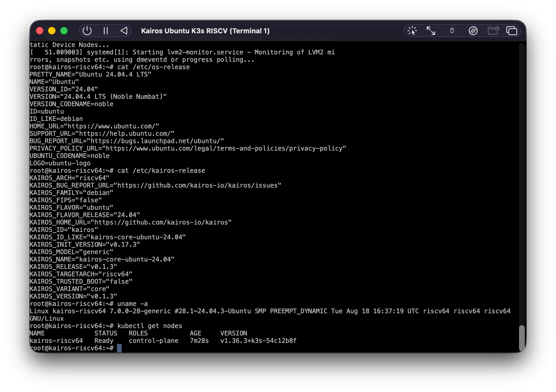Click the terminal scrollbar thumb

(521, 338)
